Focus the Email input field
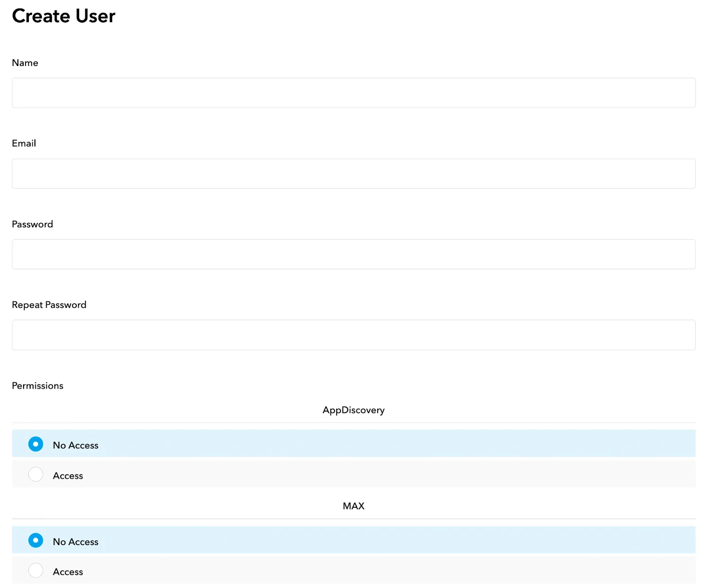The height and width of the screenshot is (588, 710). 354,174
